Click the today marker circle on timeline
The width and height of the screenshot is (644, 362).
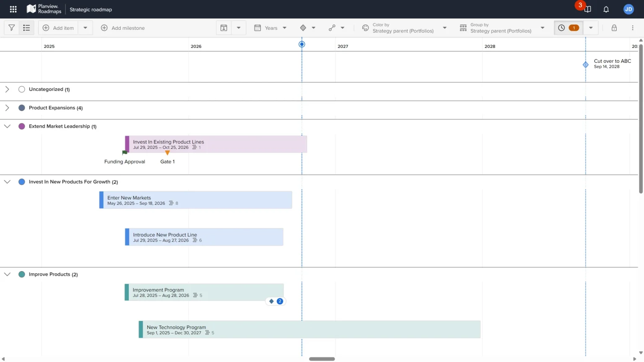click(302, 44)
